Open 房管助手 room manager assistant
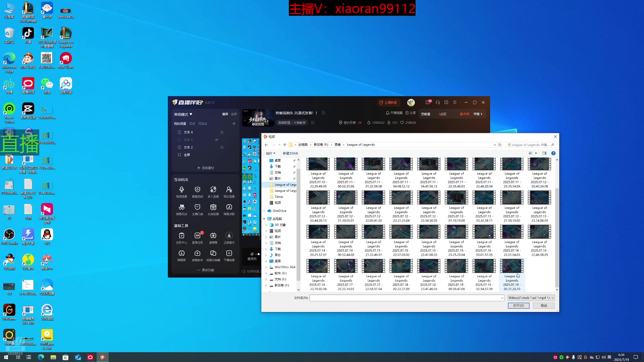This screenshot has width=644, height=362. tap(197, 255)
